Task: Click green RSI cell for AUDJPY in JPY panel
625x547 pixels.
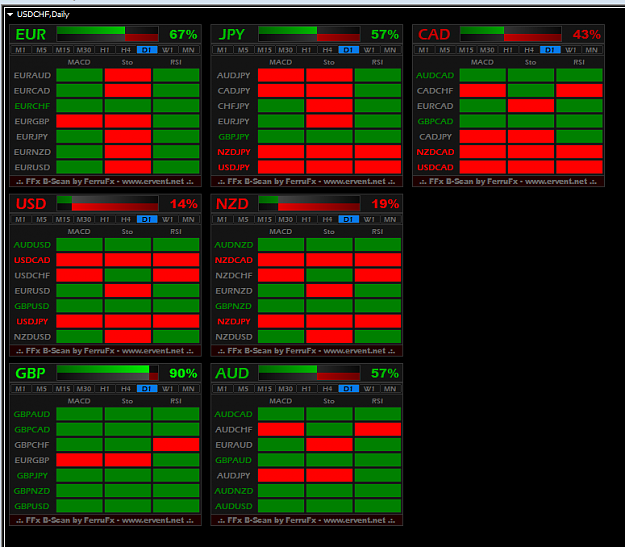Action: (378, 75)
